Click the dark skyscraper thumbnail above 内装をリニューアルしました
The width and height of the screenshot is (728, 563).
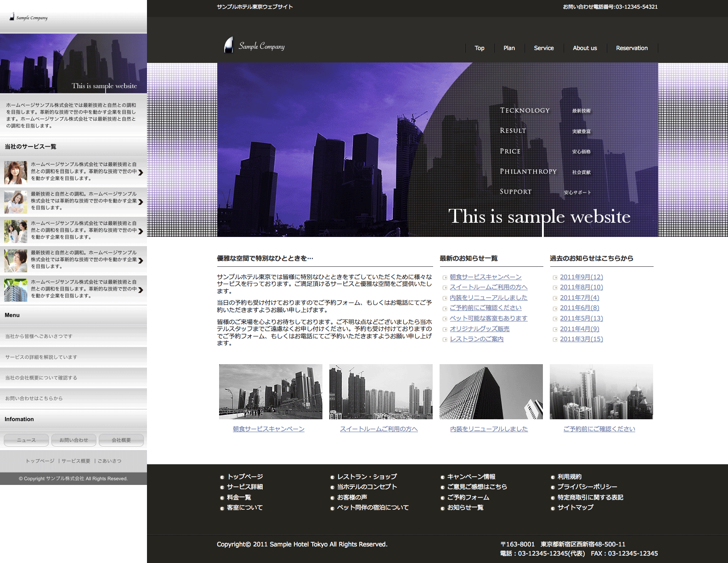pos(491,392)
